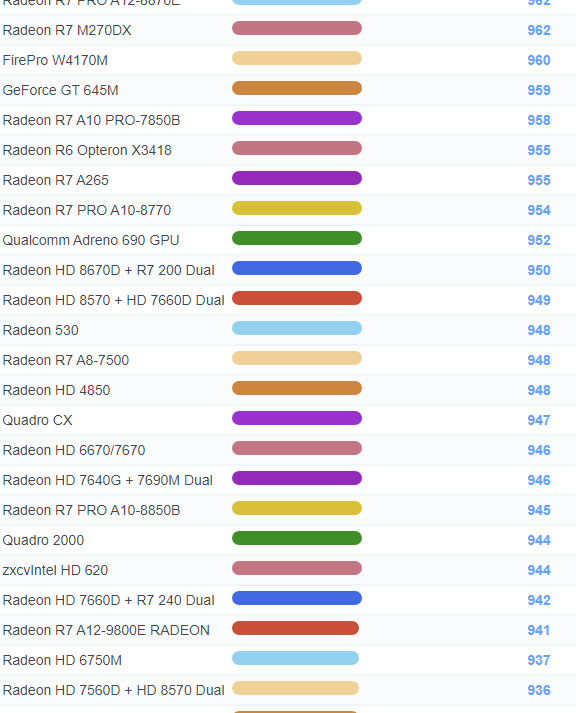Select Radeon HD 6750M name
The image size is (576, 713).
tap(62, 660)
